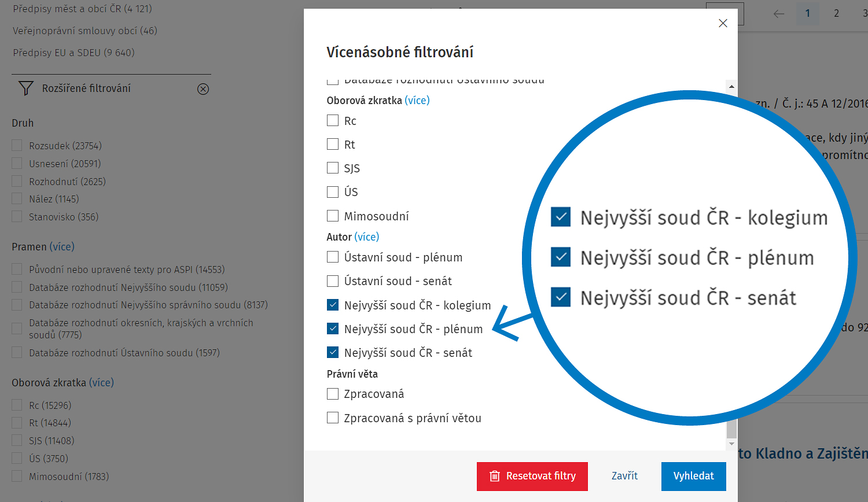Clear advanced filtering with circled X icon
The image size is (868, 502).
pyautogui.click(x=203, y=89)
